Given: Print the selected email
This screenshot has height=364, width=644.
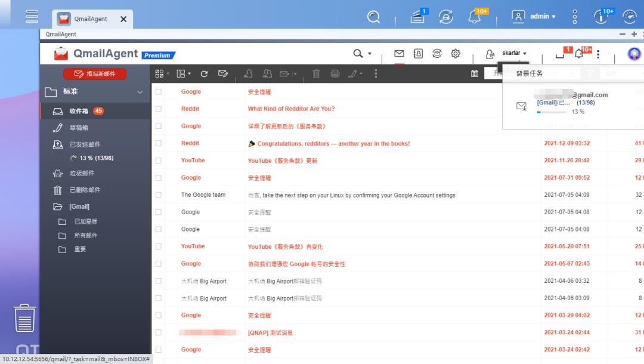Looking at the screenshot, I should tap(335, 73).
